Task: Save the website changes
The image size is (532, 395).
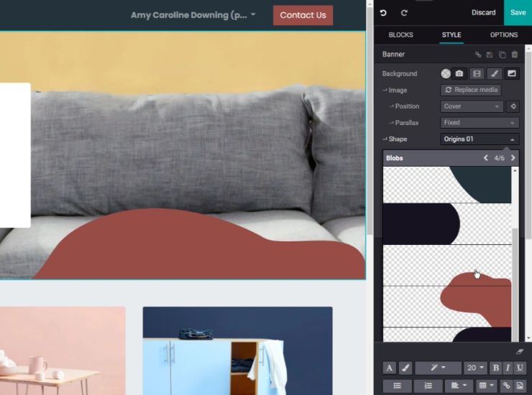Action: 518,12
